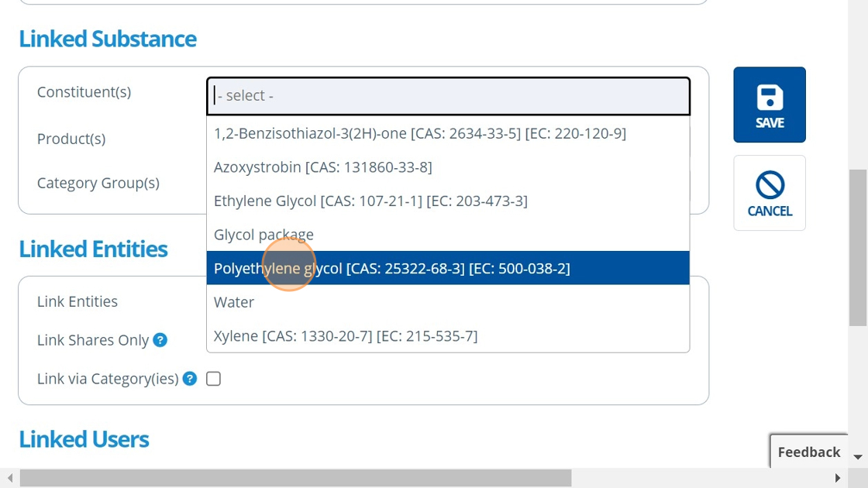The height and width of the screenshot is (488, 868).
Task: Click the Constituent(s) select input field
Action: [x=448, y=96]
